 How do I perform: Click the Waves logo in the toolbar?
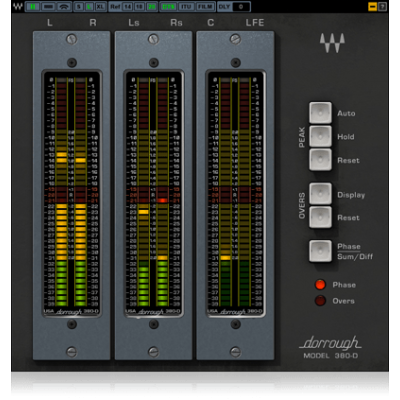(x=18, y=6)
